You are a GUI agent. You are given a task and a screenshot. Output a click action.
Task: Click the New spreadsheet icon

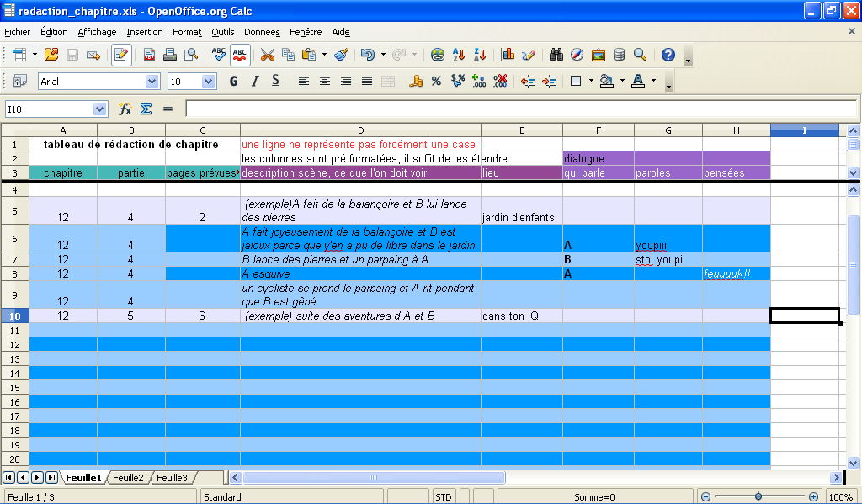click(19, 55)
